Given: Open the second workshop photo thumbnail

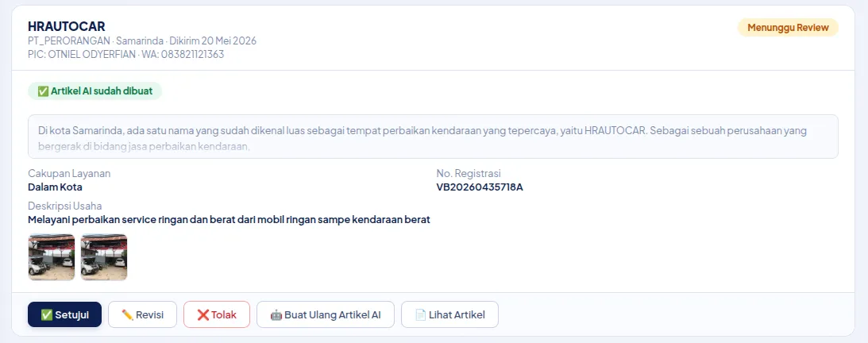Looking at the screenshot, I should 104,257.
